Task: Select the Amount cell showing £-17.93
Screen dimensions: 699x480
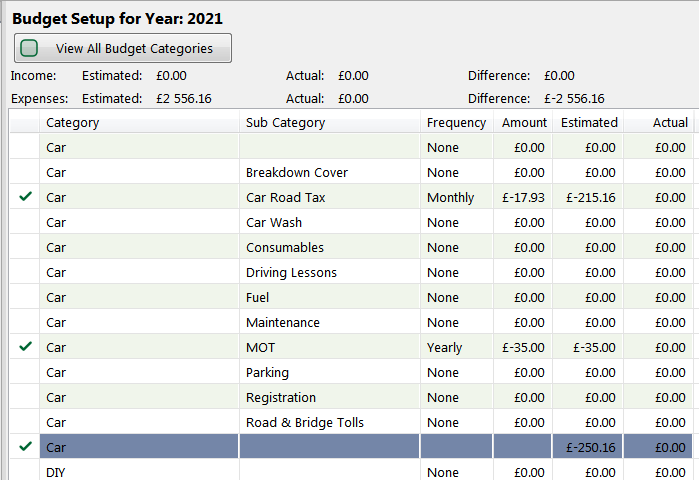Action: tap(524, 198)
